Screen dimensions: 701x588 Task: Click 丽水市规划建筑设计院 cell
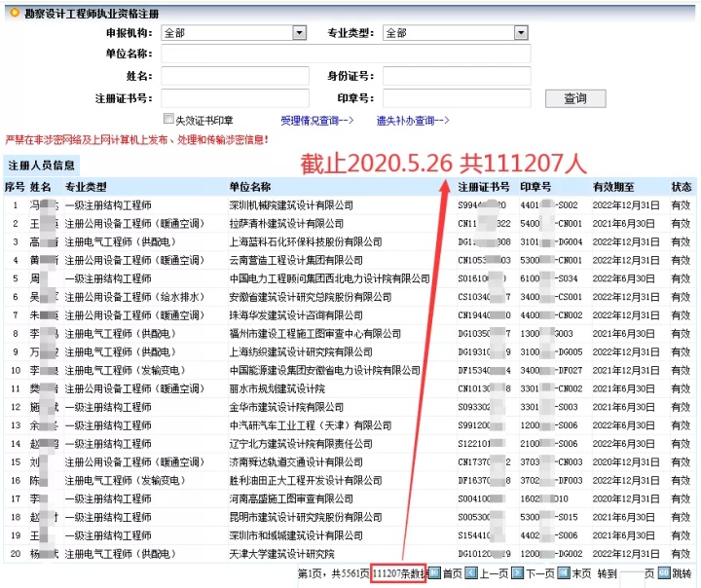277,388
